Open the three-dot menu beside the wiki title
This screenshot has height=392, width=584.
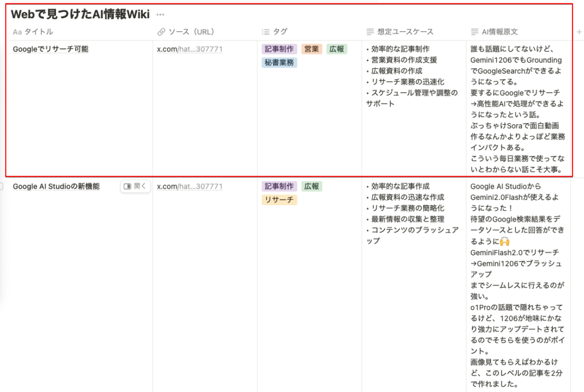(x=160, y=14)
